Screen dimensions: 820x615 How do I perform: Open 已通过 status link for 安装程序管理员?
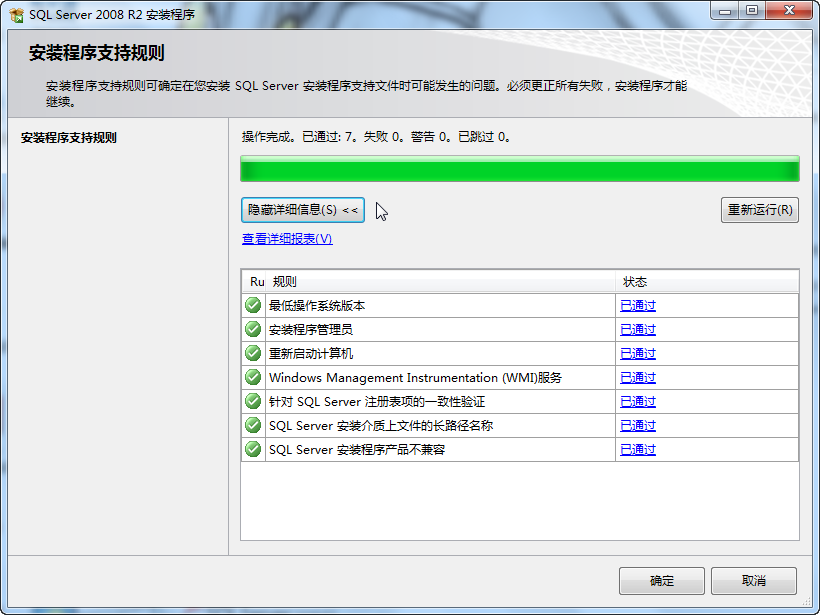click(x=637, y=329)
